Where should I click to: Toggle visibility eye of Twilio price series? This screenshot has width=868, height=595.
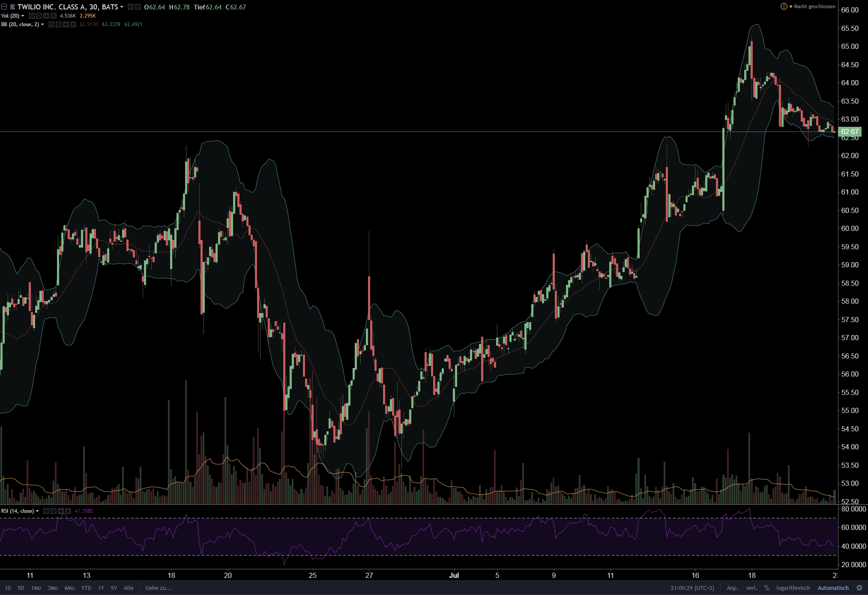coord(131,7)
